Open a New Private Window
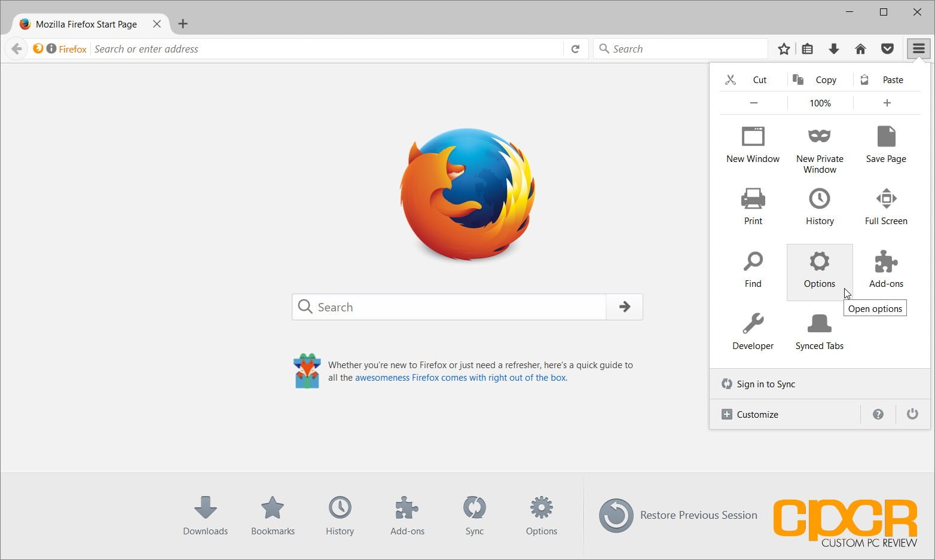Screen dimensions: 935x560 click(820, 149)
